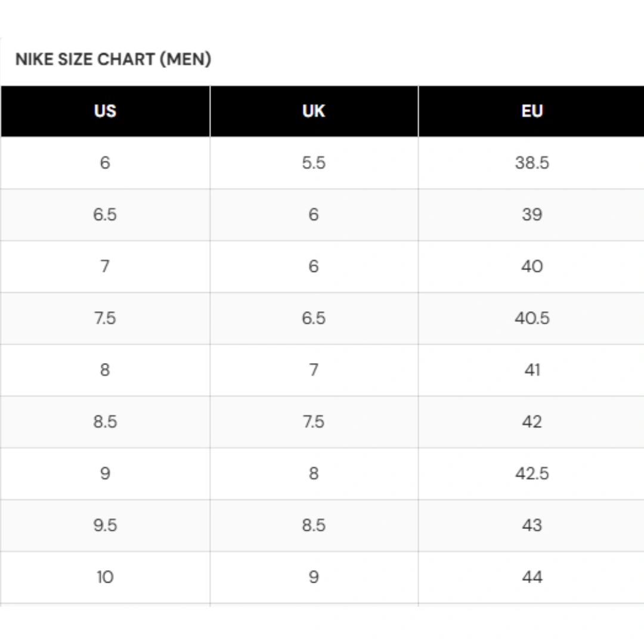Select the EU size 42.5 cell
The height and width of the screenshot is (644, 644).
click(532, 473)
